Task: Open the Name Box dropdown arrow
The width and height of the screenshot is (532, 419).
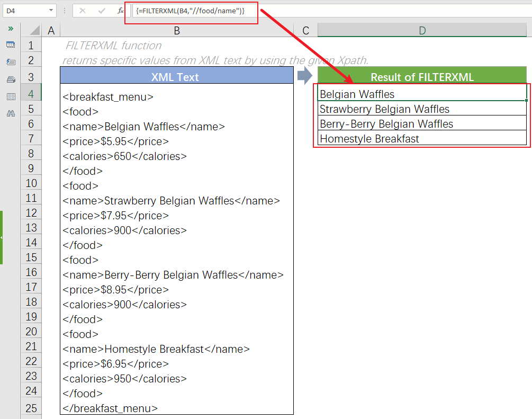Action: [x=51, y=11]
